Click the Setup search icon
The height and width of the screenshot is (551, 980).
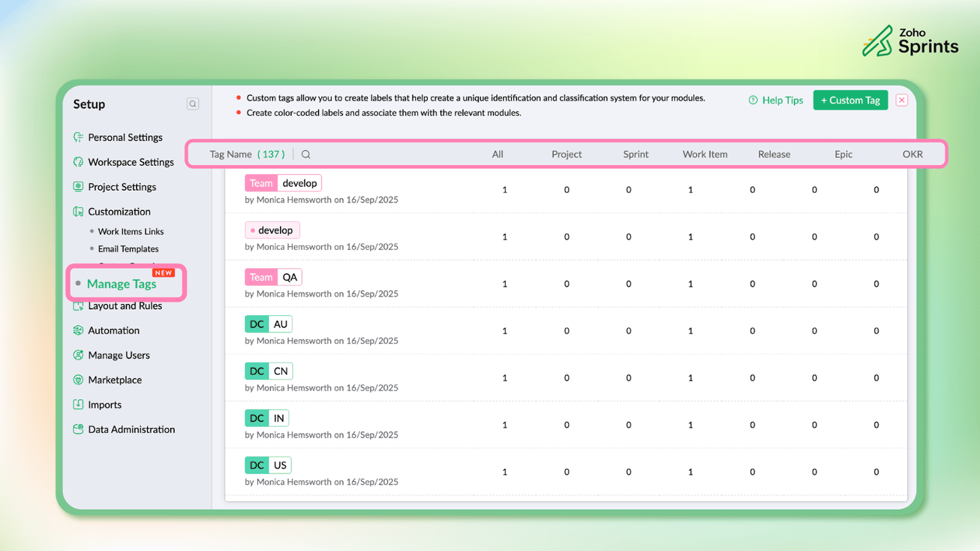pos(192,104)
